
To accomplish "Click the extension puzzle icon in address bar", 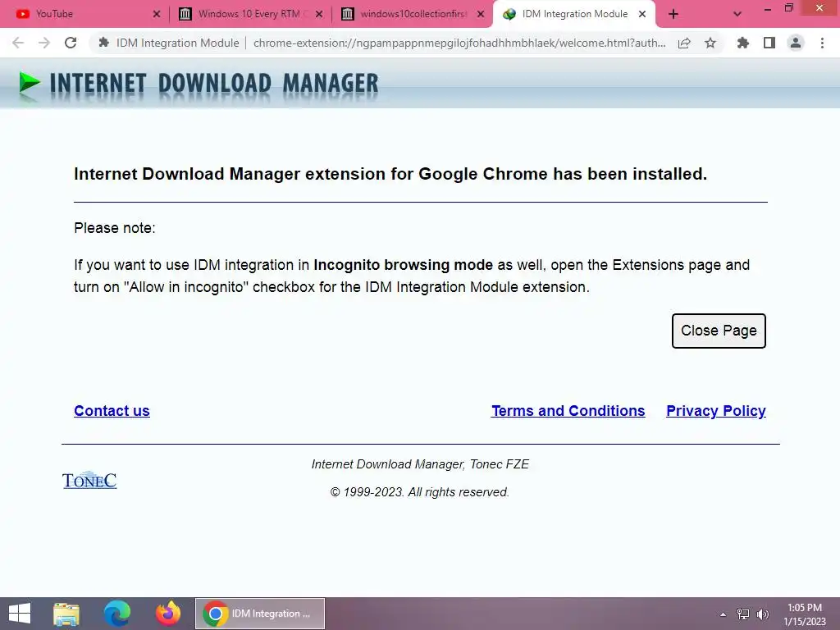I will (104, 43).
